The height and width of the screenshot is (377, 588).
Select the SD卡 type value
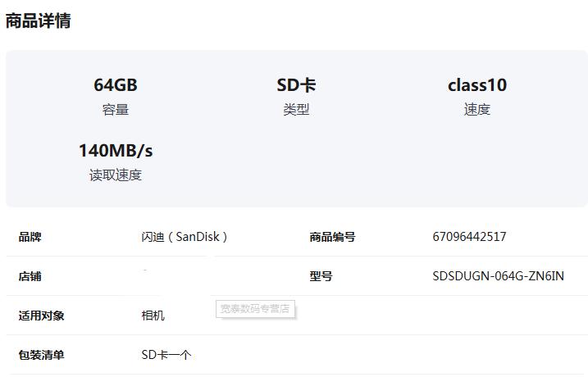click(296, 85)
